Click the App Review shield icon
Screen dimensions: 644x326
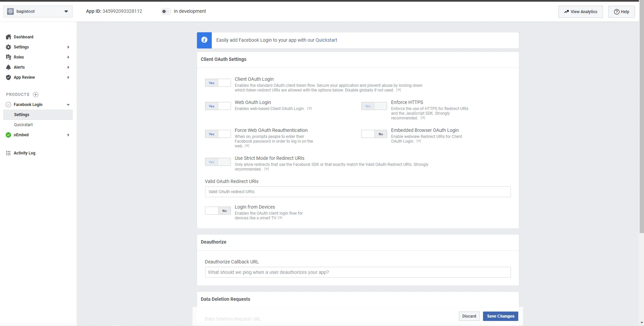8,77
